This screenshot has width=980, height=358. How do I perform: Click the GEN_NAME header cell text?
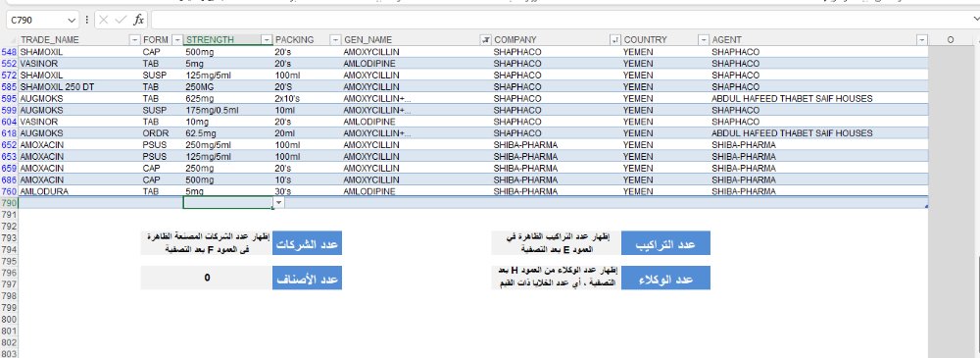point(367,40)
